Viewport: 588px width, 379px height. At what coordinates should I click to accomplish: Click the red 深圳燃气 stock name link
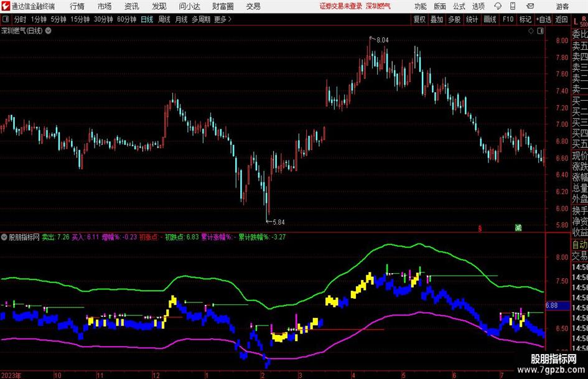click(x=378, y=6)
